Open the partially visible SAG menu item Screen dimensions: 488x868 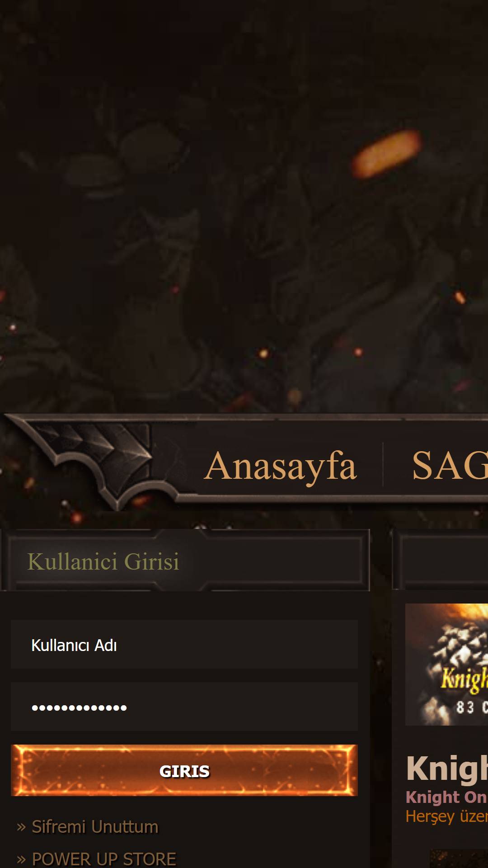(x=450, y=466)
